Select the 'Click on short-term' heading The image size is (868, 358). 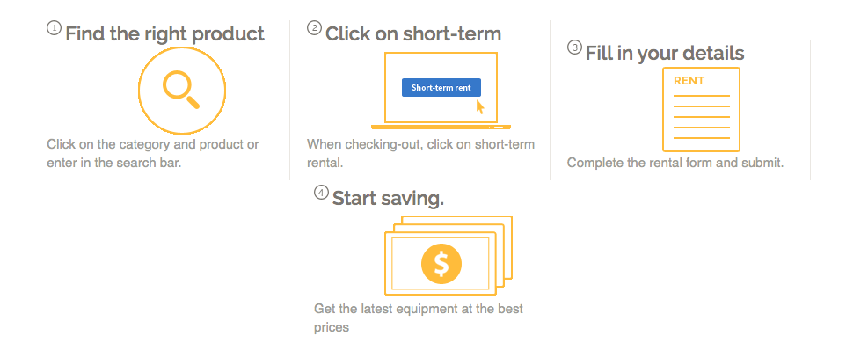point(413,34)
